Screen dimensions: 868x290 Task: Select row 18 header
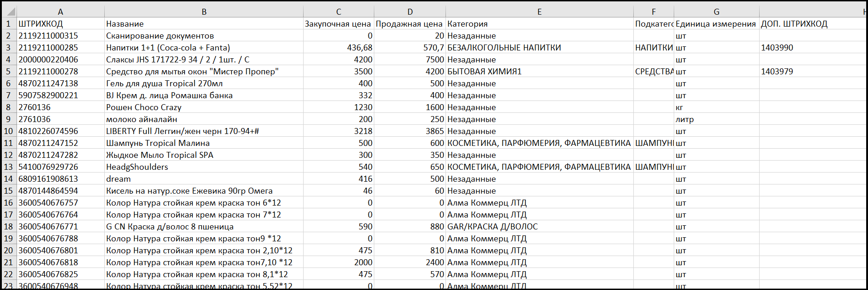[9, 226]
